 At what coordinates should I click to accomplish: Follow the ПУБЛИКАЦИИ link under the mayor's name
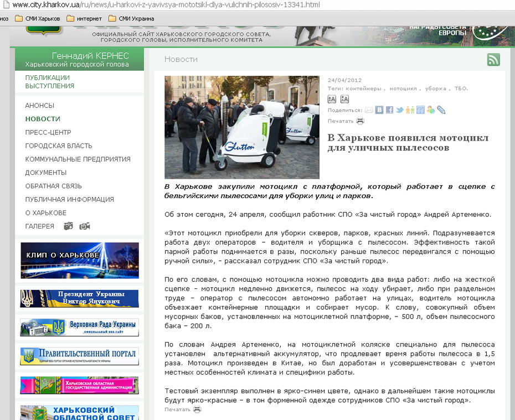click(x=48, y=78)
